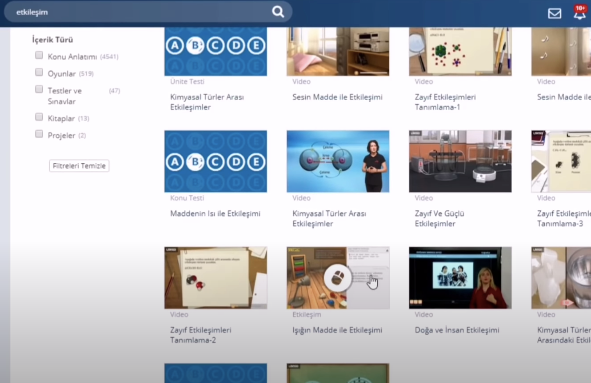
Task: Click the search magnifier icon
Action: pyautogui.click(x=278, y=12)
